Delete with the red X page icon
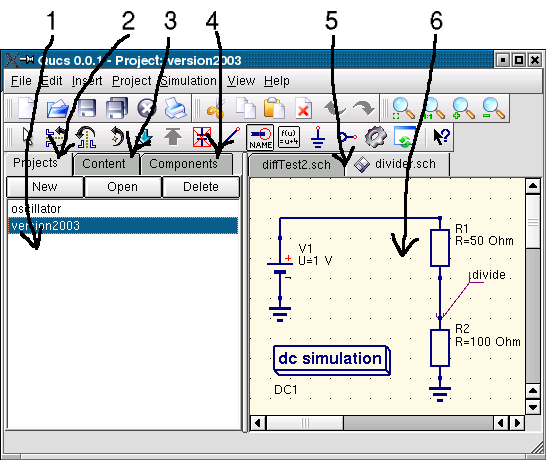Image resolution: width=546 pixels, height=460 pixels. click(303, 109)
